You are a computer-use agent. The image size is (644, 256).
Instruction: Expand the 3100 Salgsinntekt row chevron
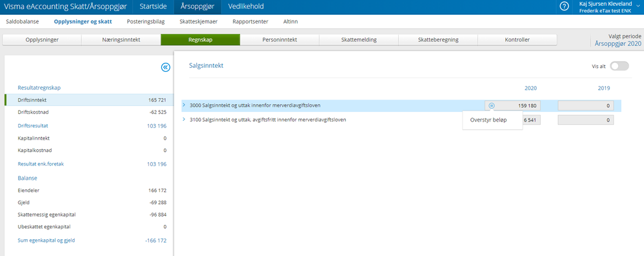184,120
